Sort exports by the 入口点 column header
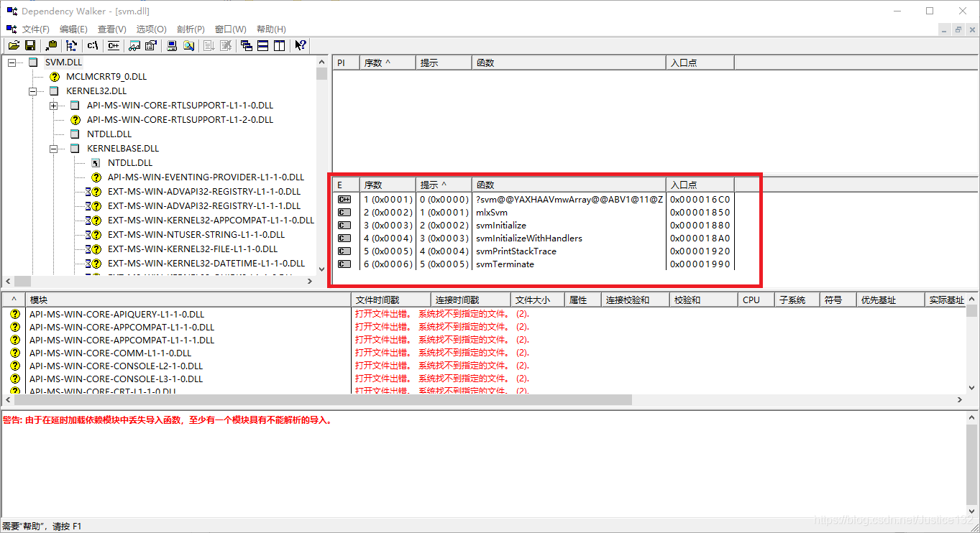980x533 pixels. click(x=700, y=185)
